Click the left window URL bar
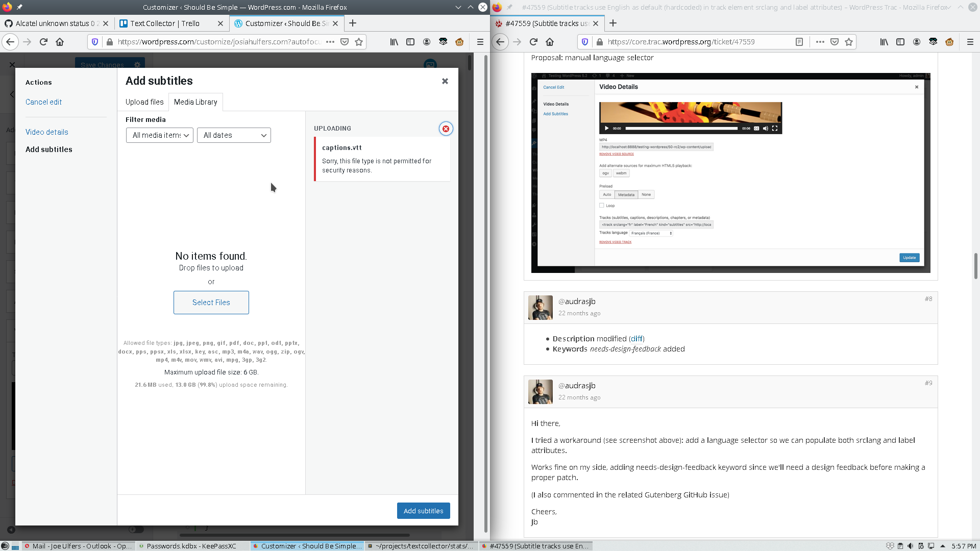The width and height of the screenshot is (980, 551). pos(218,42)
